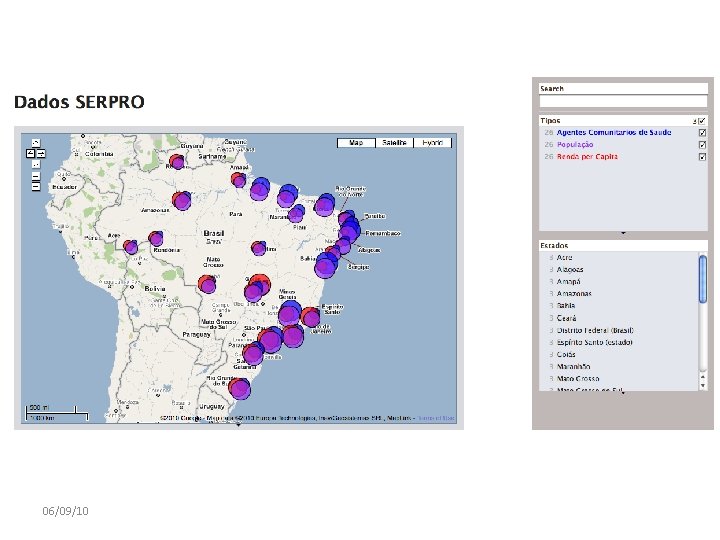Viewport: 720px width, 540px height.
Task: Select Mato Grosso in Estados list
Action: coord(578,378)
